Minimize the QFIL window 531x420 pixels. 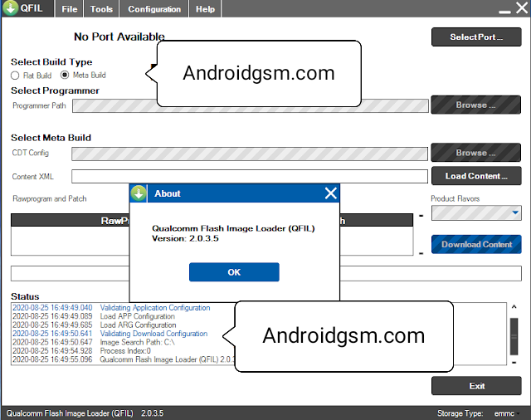tap(504, 12)
